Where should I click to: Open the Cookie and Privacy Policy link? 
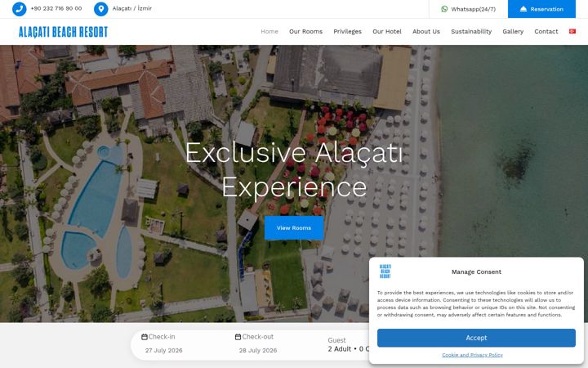coord(473,355)
